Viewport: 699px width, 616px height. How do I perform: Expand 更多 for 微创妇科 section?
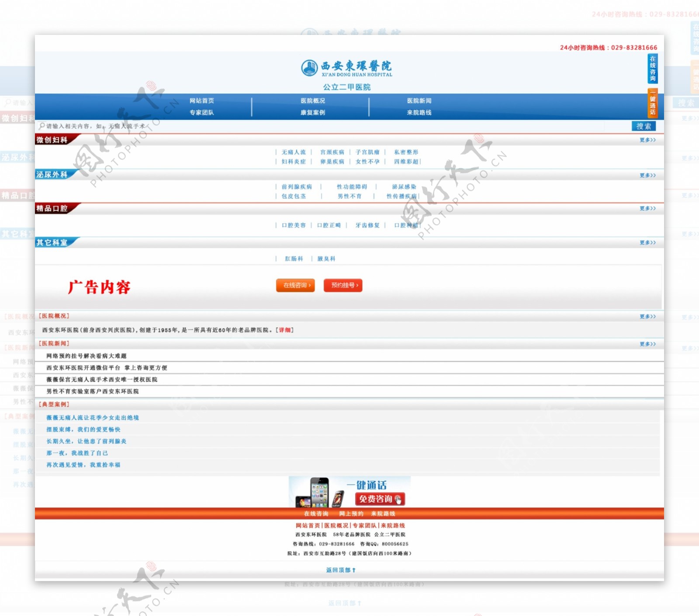(x=647, y=140)
